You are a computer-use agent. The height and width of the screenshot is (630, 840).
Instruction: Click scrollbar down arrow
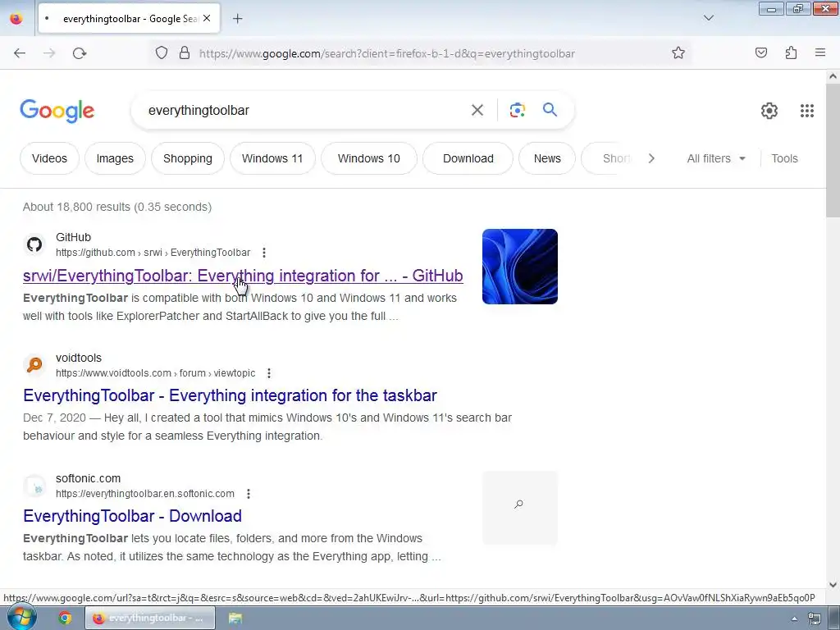click(833, 585)
